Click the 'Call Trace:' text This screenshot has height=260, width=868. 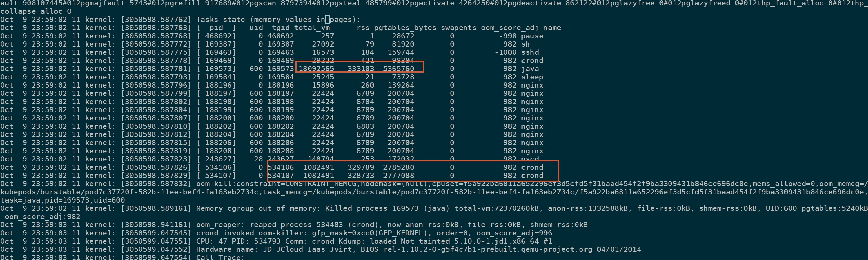[x=221, y=257]
